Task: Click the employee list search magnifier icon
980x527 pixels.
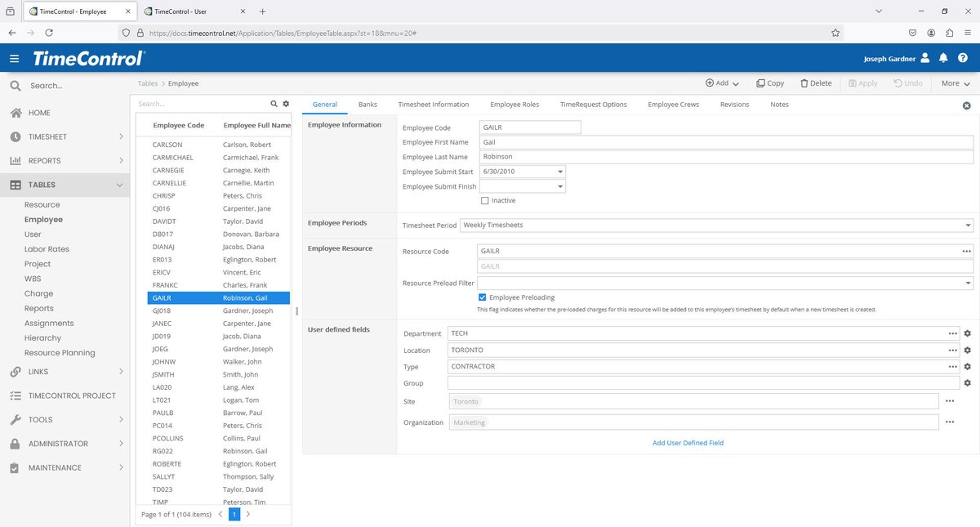Action: 274,104
